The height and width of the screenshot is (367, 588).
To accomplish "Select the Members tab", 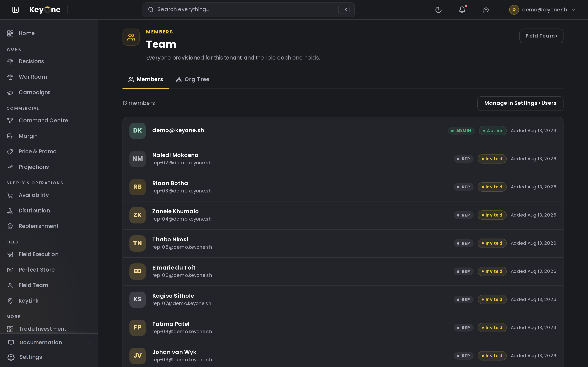I will pos(146,79).
